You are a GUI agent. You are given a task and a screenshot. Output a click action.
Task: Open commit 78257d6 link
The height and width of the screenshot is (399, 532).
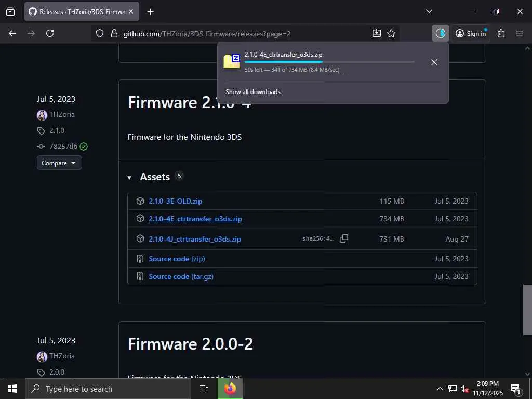point(63,146)
